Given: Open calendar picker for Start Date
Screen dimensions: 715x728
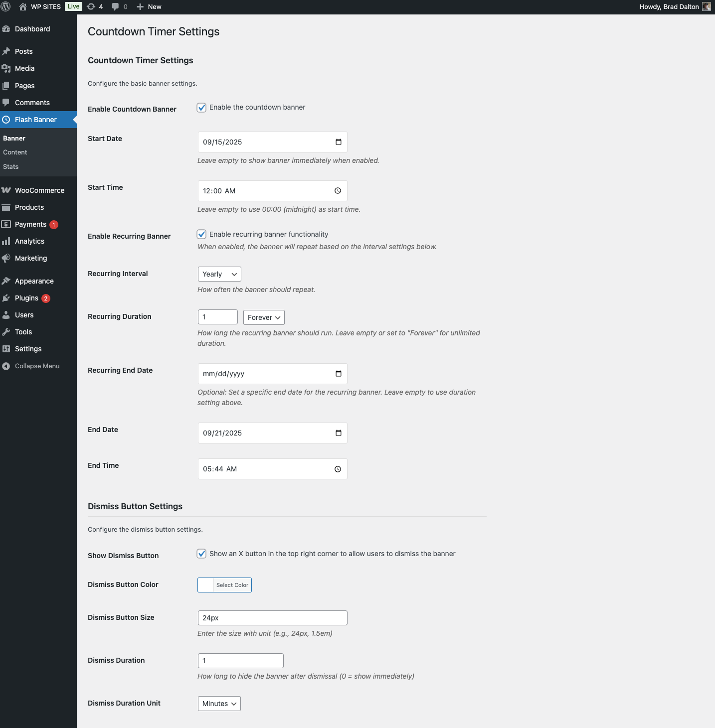Looking at the screenshot, I should 339,142.
